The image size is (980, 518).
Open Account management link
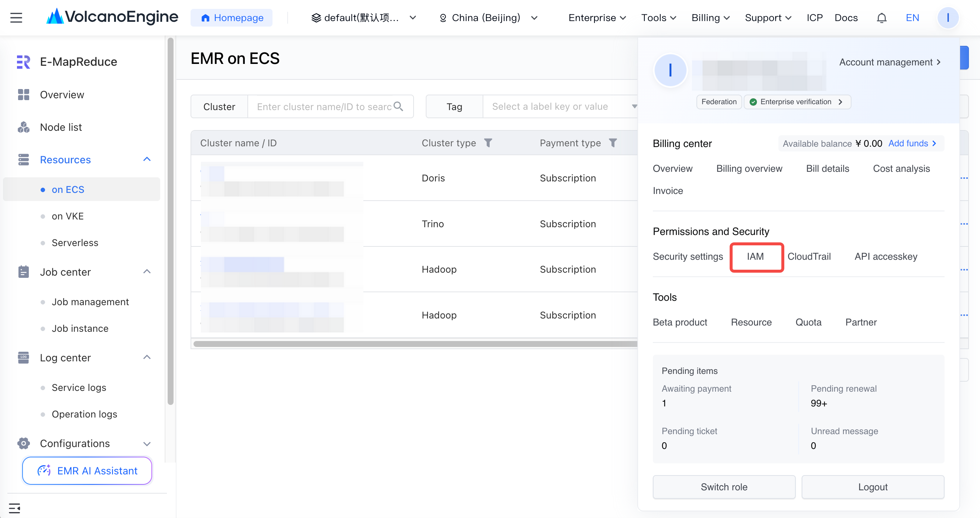point(890,62)
